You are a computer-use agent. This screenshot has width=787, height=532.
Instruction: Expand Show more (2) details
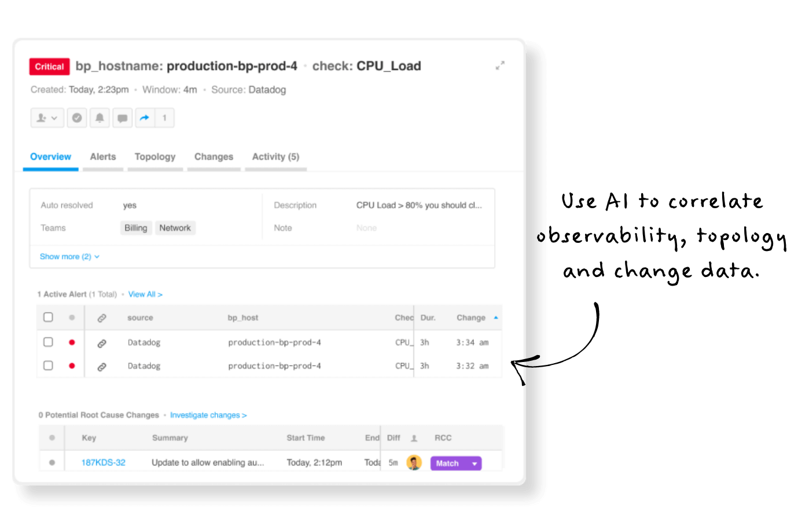69,257
